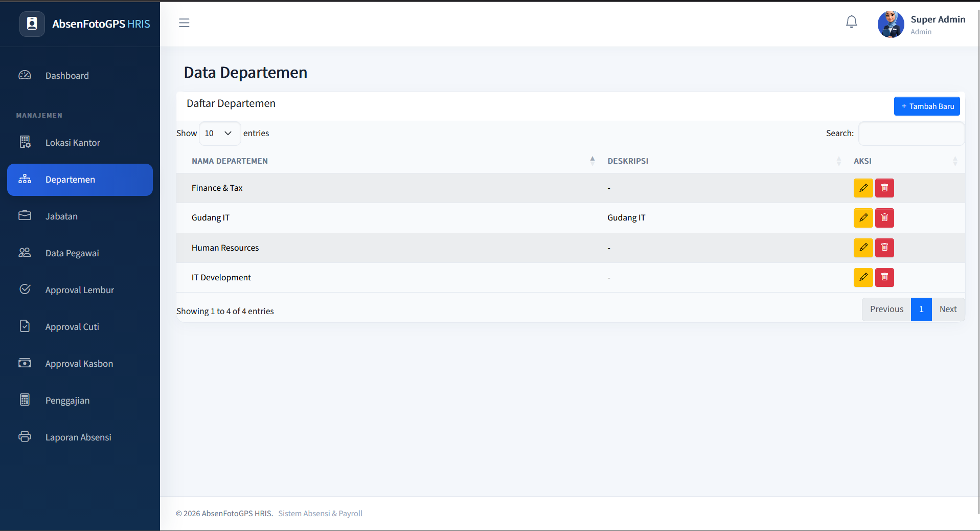
Task: Open Approval Kasbon page
Action: [80, 364]
